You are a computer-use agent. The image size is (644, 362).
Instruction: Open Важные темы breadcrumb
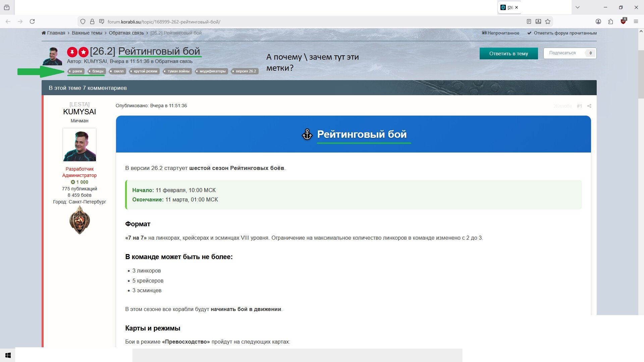click(x=87, y=33)
